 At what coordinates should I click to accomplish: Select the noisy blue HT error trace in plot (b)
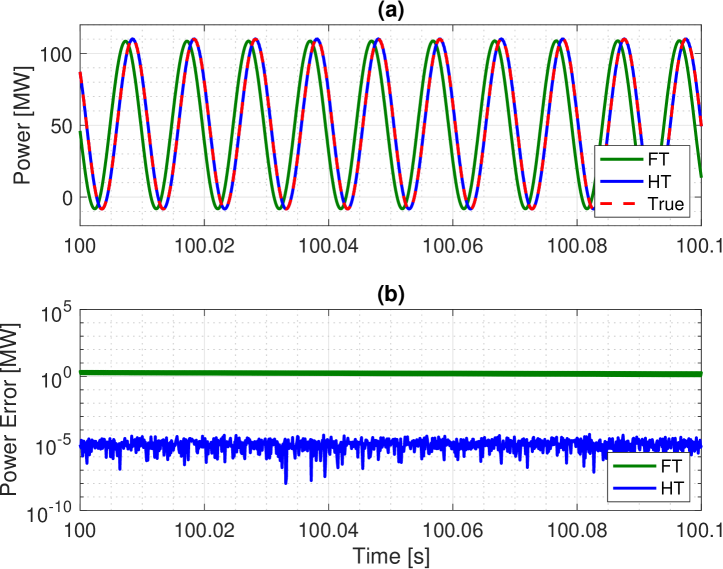click(x=391, y=447)
